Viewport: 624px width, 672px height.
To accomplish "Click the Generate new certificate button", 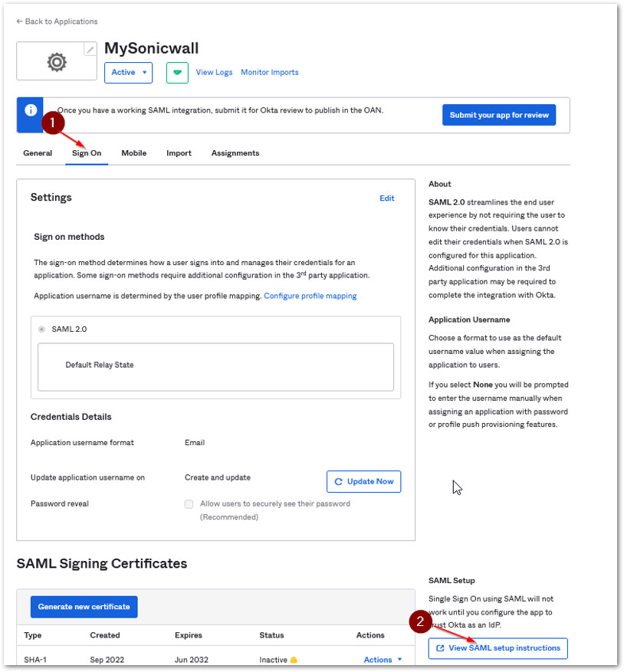I will click(x=84, y=607).
